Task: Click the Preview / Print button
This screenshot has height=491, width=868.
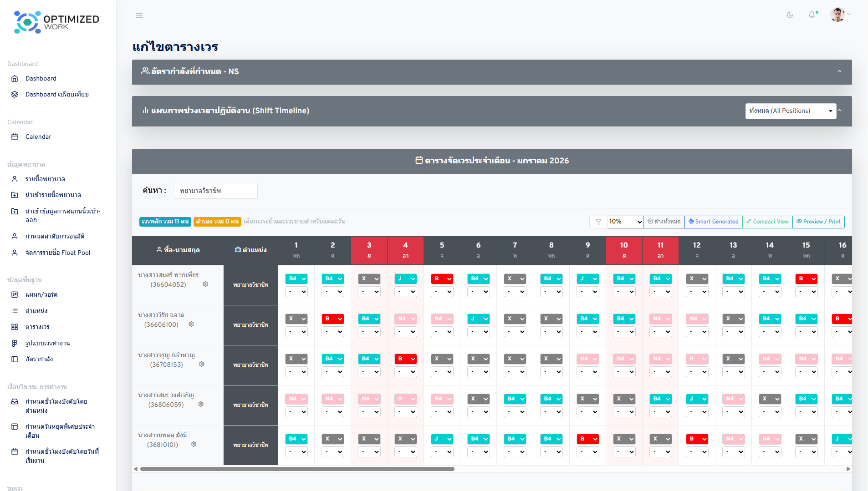Action: [818, 222]
